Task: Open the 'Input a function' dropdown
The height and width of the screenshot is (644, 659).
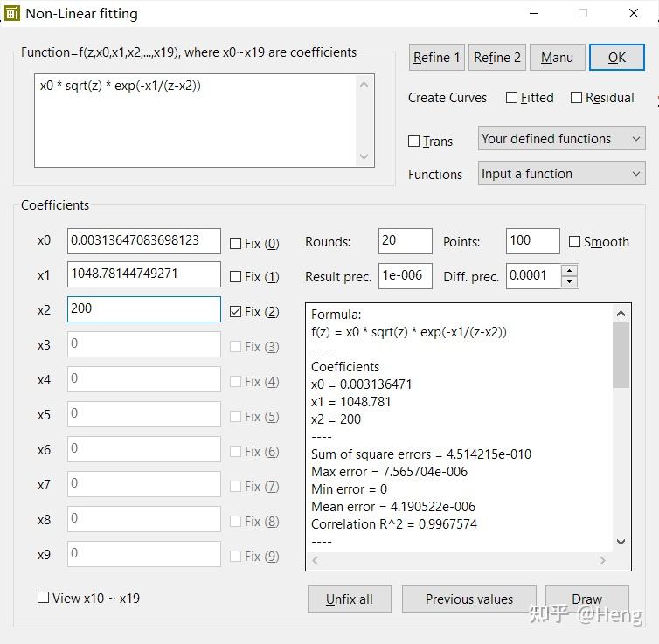Action: point(561,174)
